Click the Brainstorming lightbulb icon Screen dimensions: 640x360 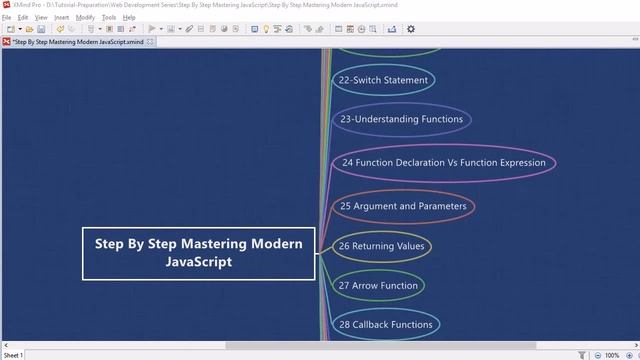tap(266, 29)
